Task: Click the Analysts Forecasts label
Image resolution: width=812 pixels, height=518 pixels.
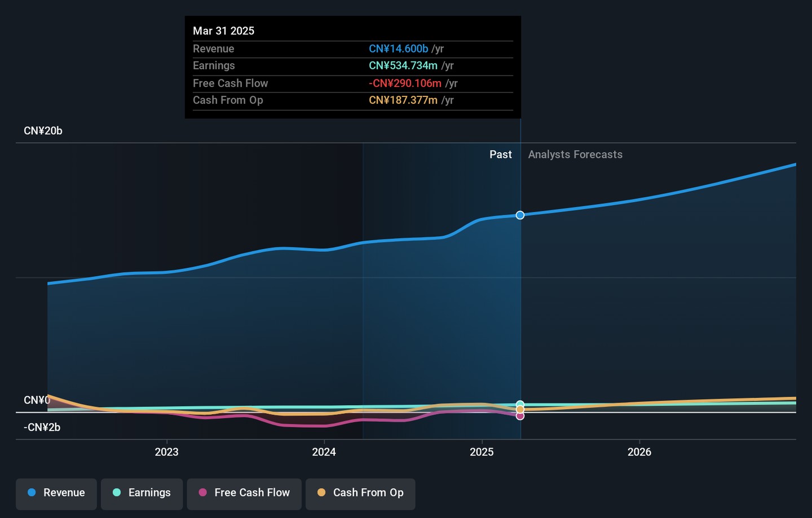Action: coord(575,154)
